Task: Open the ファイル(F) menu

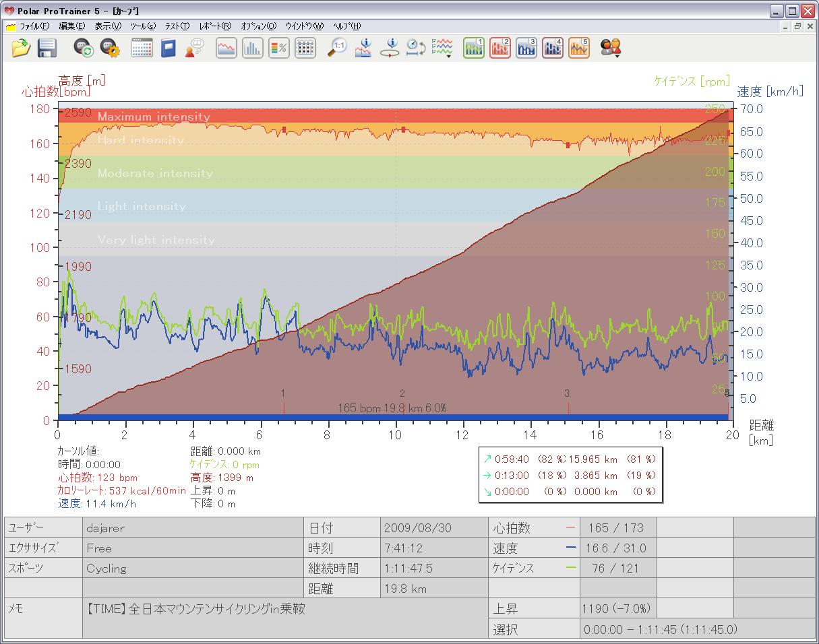Action: (x=34, y=26)
